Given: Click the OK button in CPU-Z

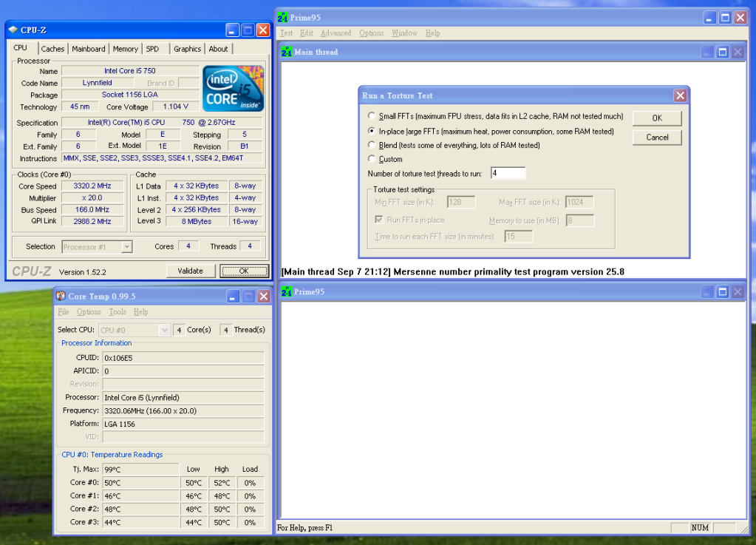Looking at the screenshot, I should pos(244,271).
